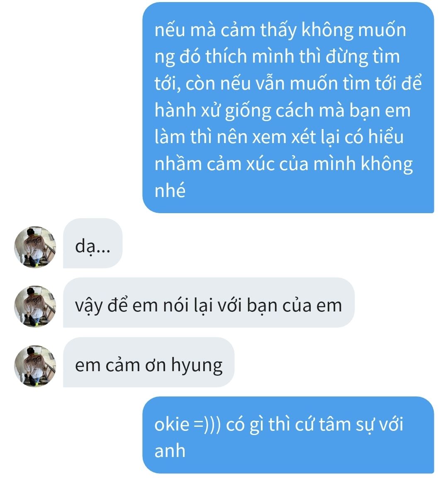Click the word "hyung" in gray bubble
448x479 pixels.
(x=197, y=365)
